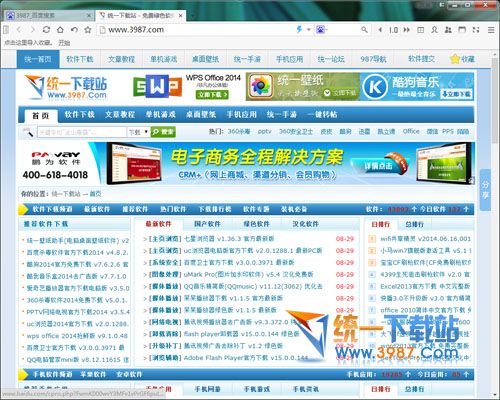The width and height of the screenshot is (500, 400).
Task: Open the dropdown arrow beside lightning icon
Action: [309, 30]
